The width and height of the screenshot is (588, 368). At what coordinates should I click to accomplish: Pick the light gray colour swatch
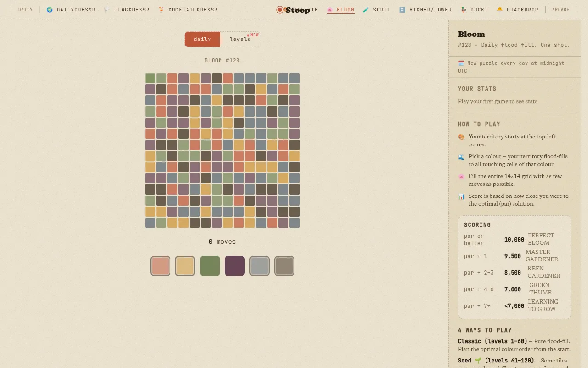(260, 266)
